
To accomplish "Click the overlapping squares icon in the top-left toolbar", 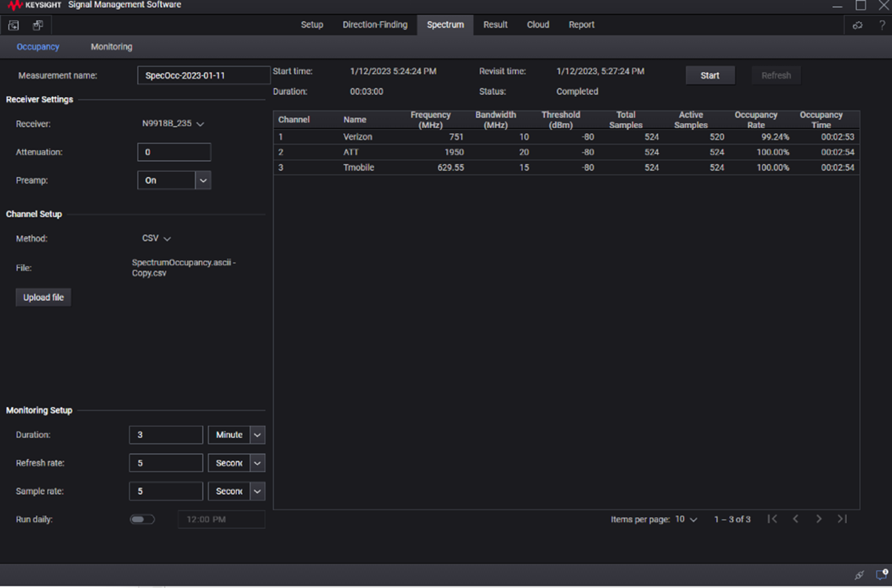I will tap(38, 25).
